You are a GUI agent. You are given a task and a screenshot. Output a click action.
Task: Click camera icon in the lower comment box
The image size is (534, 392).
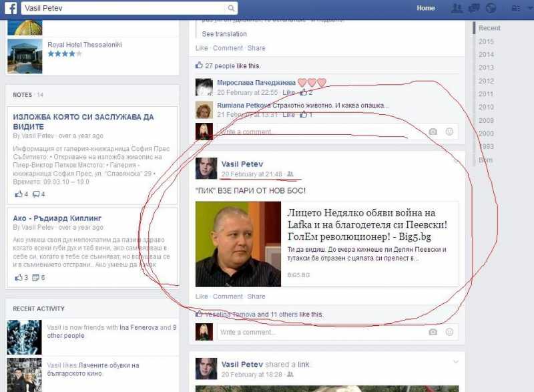click(x=433, y=332)
